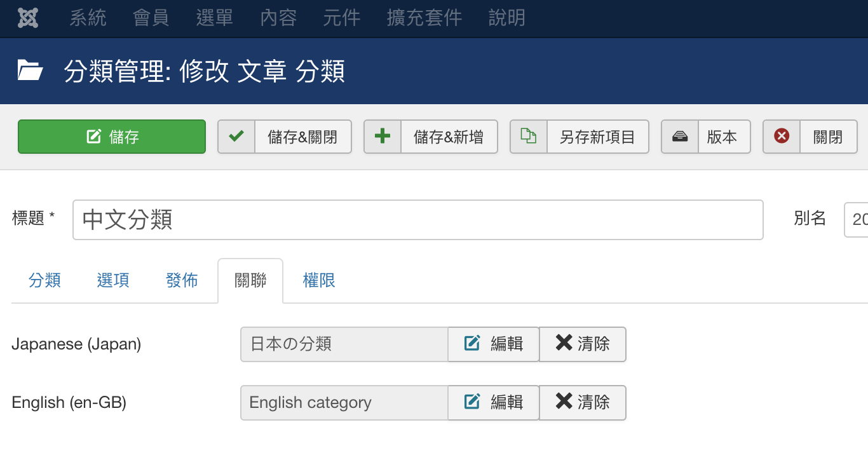The height and width of the screenshot is (460, 868).
Task: Switch to the 選項 options tab
Action: point(113,280)
